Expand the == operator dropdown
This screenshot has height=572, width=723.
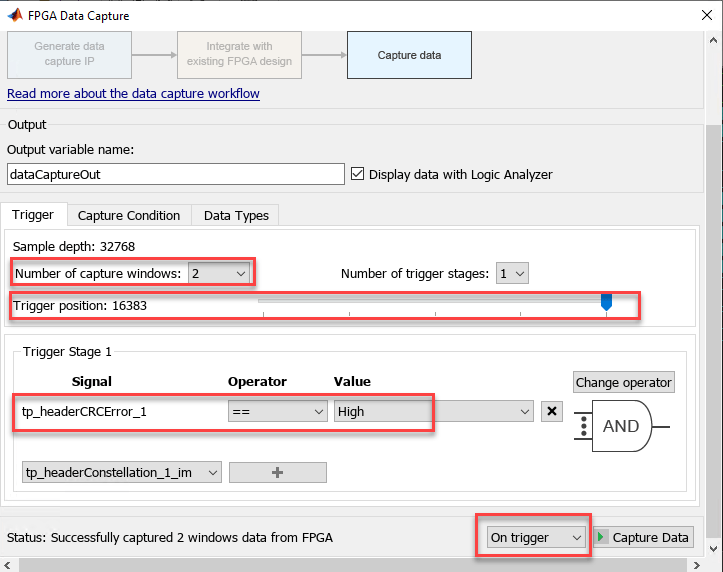pos(278,411)
